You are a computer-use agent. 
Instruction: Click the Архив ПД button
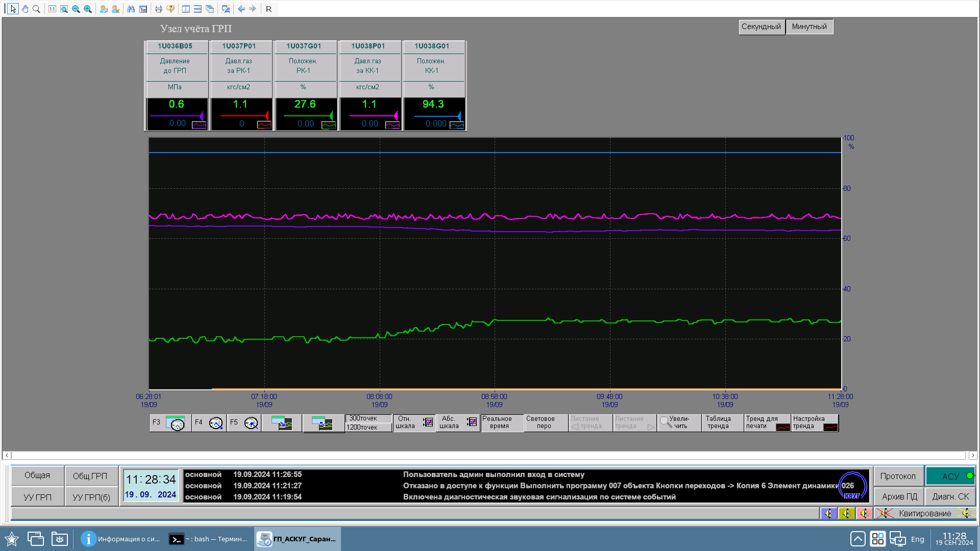(899, 496)
